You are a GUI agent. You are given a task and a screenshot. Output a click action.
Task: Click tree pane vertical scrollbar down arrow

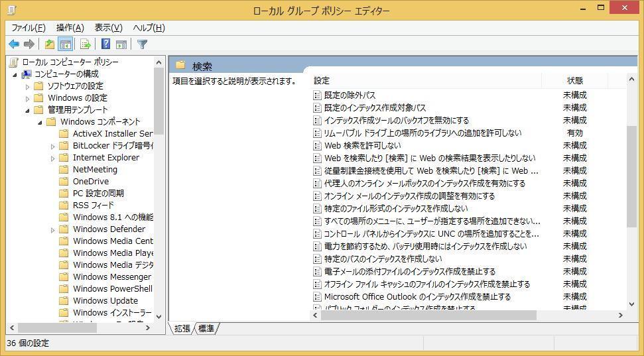point(159,317)
